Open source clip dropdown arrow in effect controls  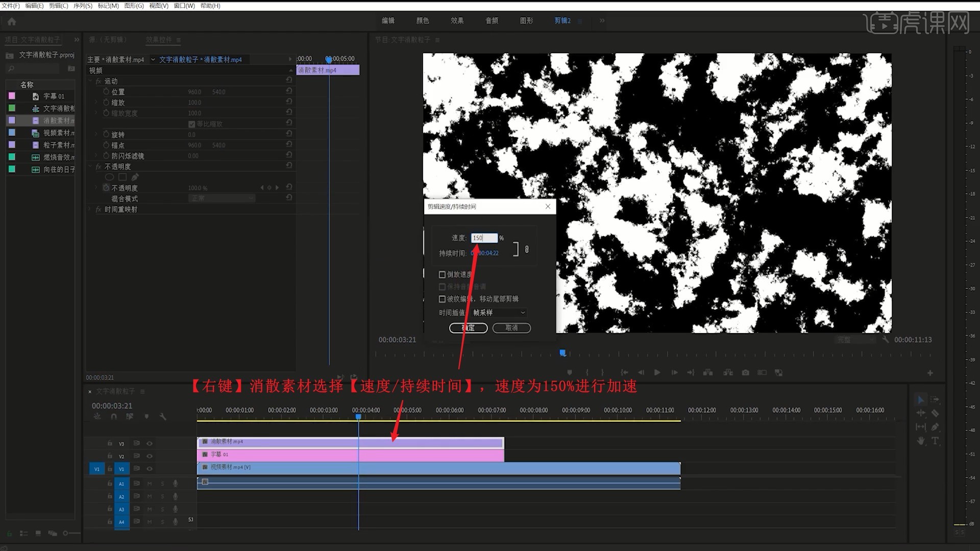click(153, 60)
